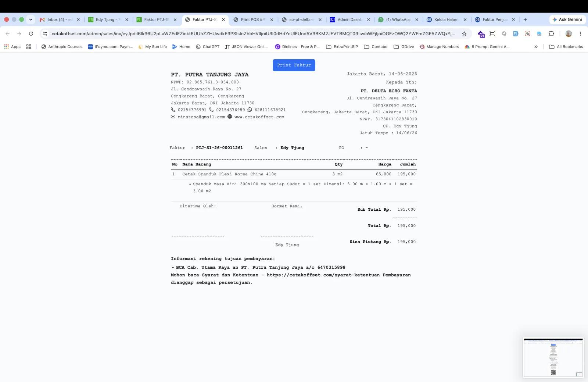
Task: Open the purple extension with badge 21
Action: 481,34
